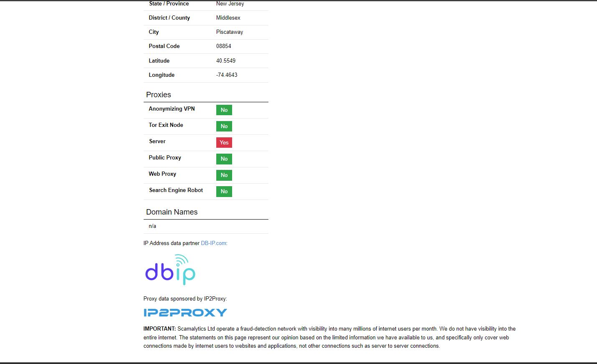
Task: Click the red Server Yes badge
Action: 224,143
